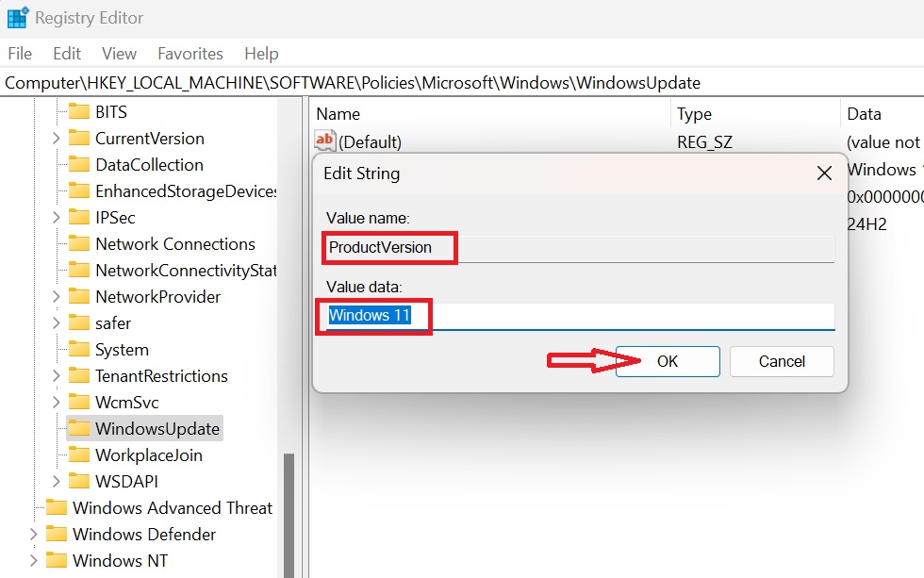Confirm the string edit with OK
Screen dimensions: 924x578
click(668, 361)
